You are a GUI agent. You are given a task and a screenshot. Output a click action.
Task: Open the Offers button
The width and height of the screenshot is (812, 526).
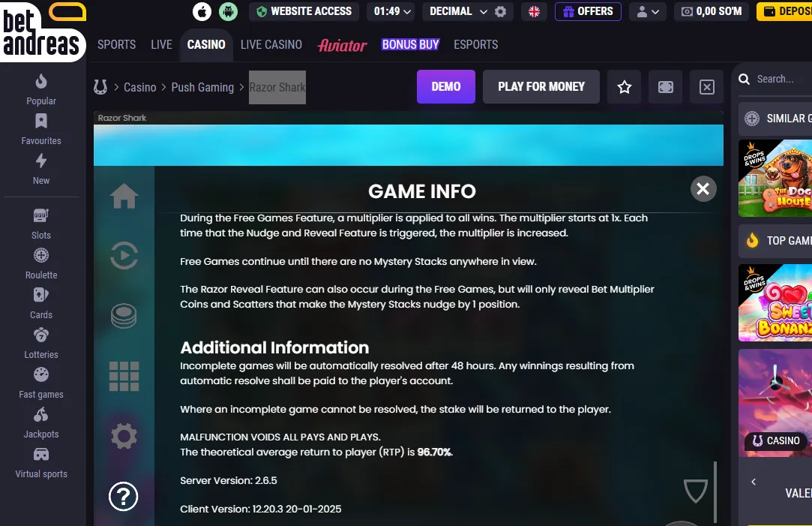tap(589, 11)
